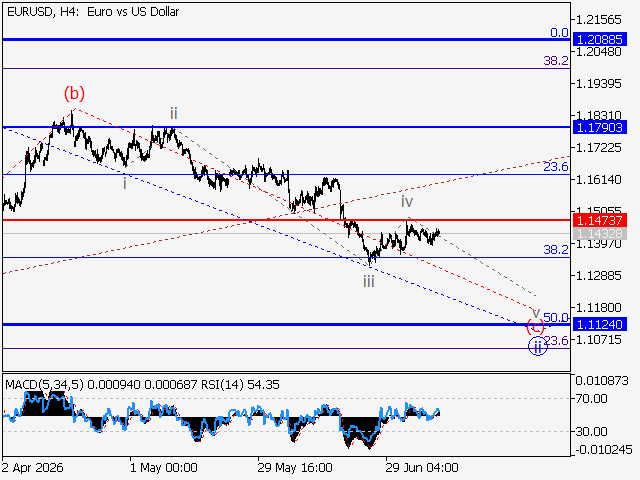Click the 1.19395 price axis label
The height and width of the screenshot is (480, 640).
(x=598, y=84)
